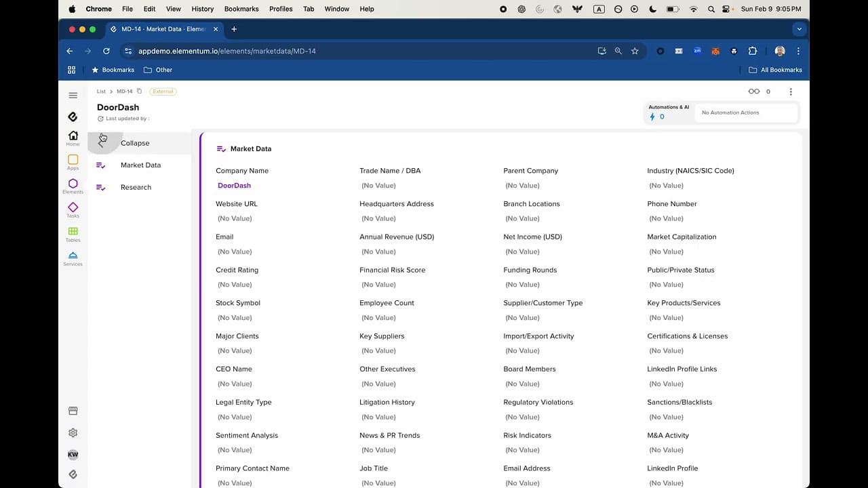Toggle the hamburger navigation menu
Viewport: 868px width, 488px height.
click(73, 96)
